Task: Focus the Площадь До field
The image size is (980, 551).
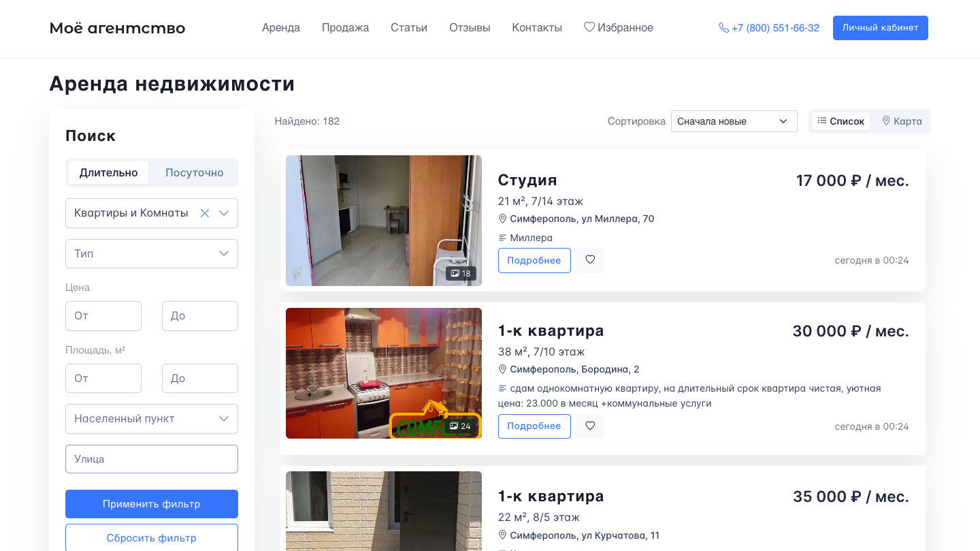Action: tap(200, 379)
